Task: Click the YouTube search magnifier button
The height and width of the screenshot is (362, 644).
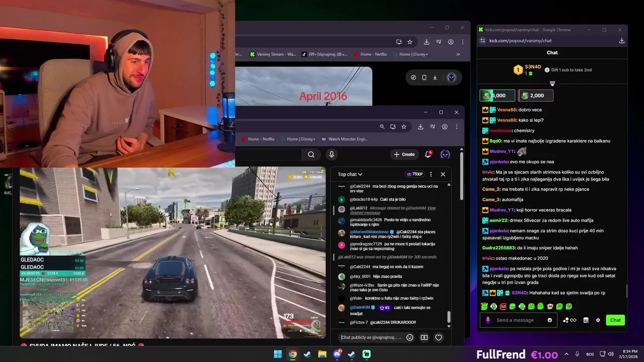Action: click(x=311, y=154)
